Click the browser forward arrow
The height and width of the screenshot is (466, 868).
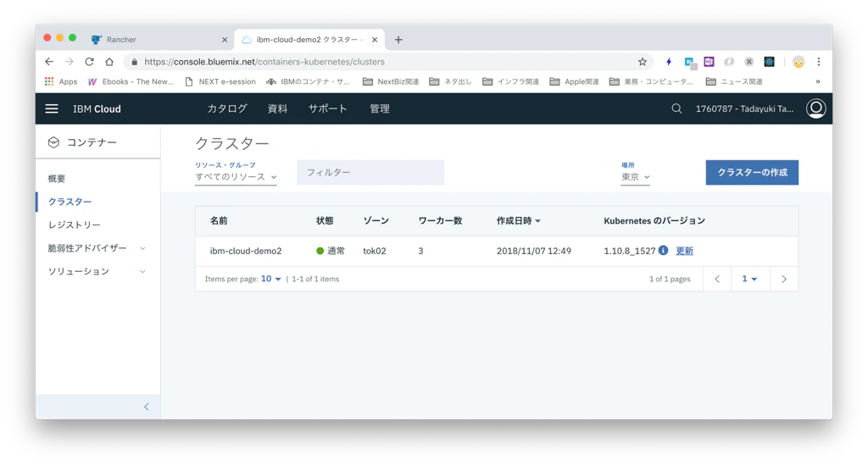tap(70, 62)
